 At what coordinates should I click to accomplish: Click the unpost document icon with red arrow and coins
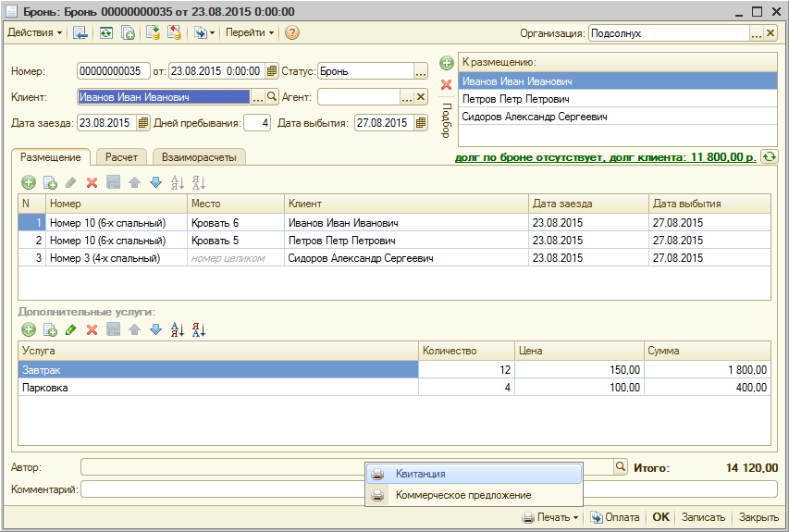174,33
